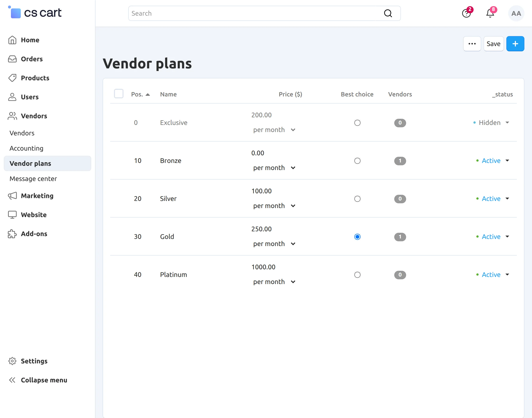This screenshot has width=532, height=418.
Task: Open the Exclusive plan name
Action: point(174,123)
